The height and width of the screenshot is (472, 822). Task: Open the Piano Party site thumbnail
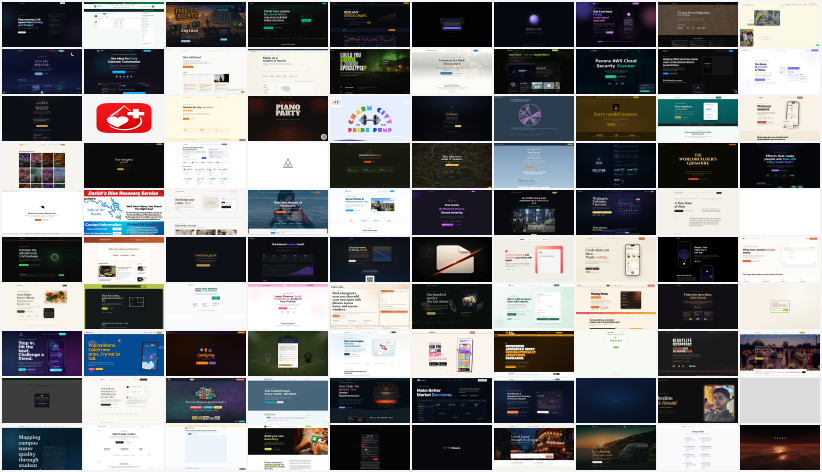pyautogui.click(x=288, y=118)
